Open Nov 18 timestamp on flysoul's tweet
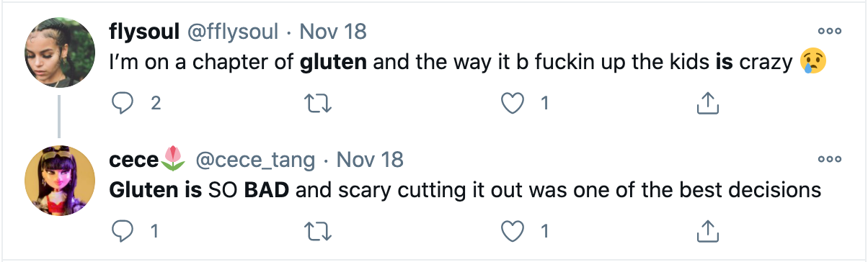 pos(332,32)
